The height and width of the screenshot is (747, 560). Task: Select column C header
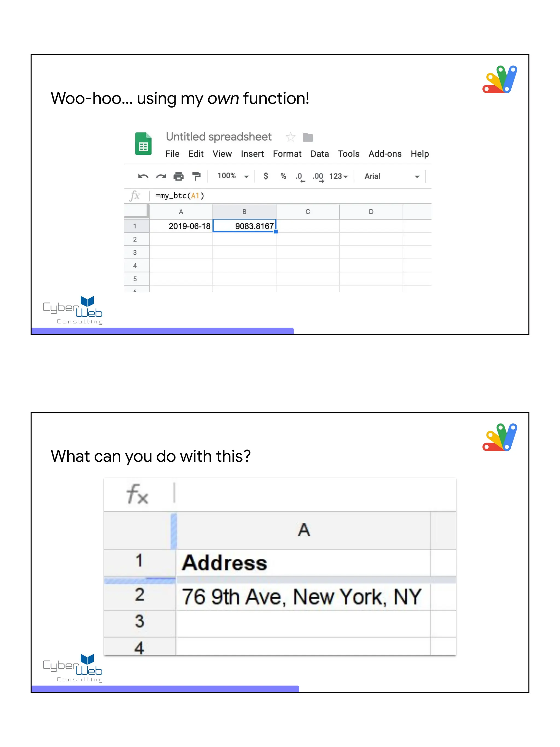click(x=308, y=212)
